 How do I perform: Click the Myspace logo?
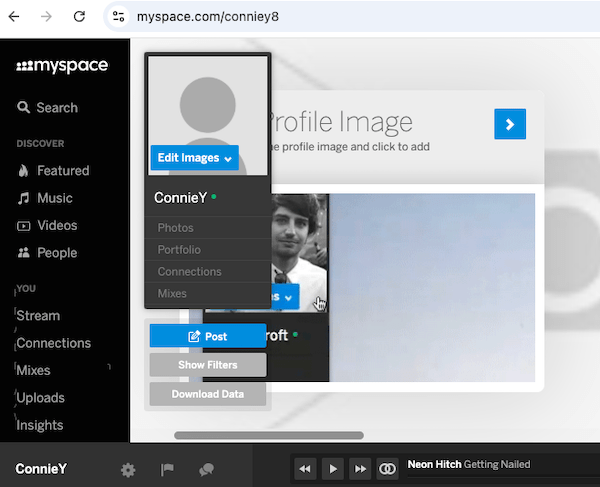[x=62, y=67]
